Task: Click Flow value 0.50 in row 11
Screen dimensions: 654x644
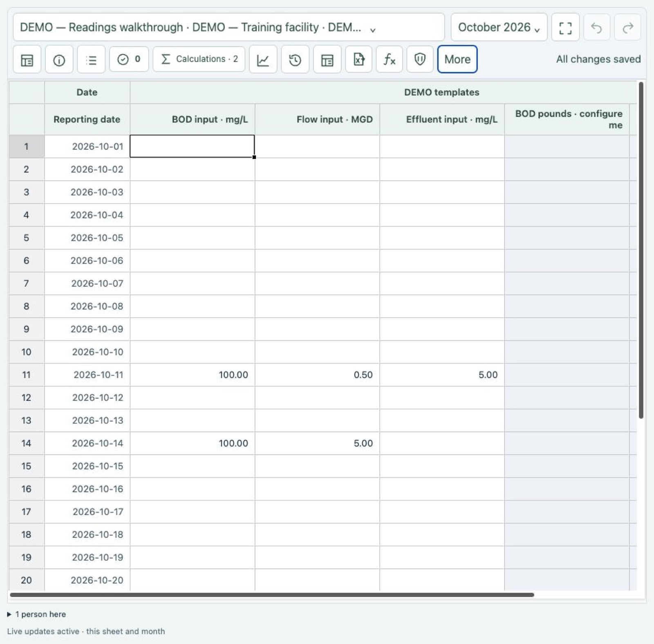Action: pos(317,375)
